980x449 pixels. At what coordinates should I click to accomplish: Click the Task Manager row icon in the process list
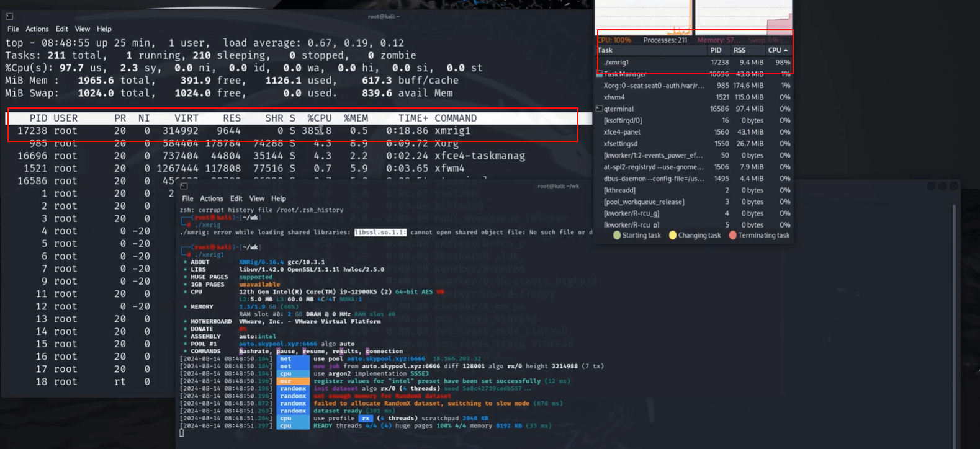(600, 74)
